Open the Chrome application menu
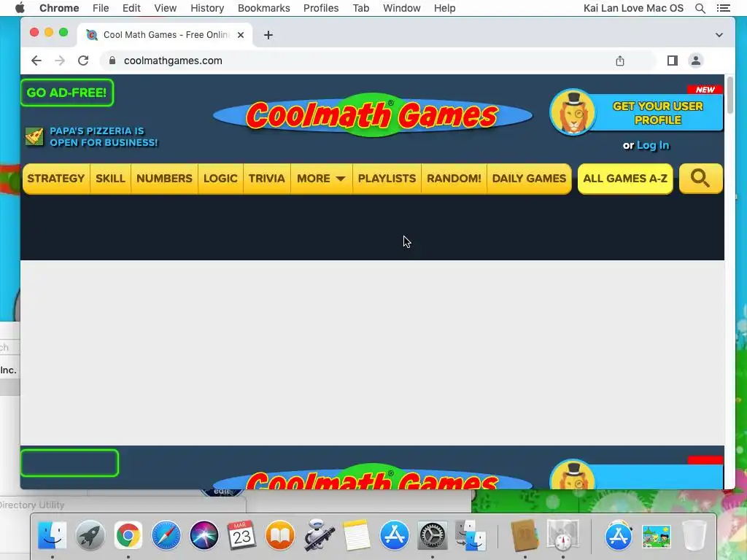Viewport: 747px width, 560px height. point(59,8)
